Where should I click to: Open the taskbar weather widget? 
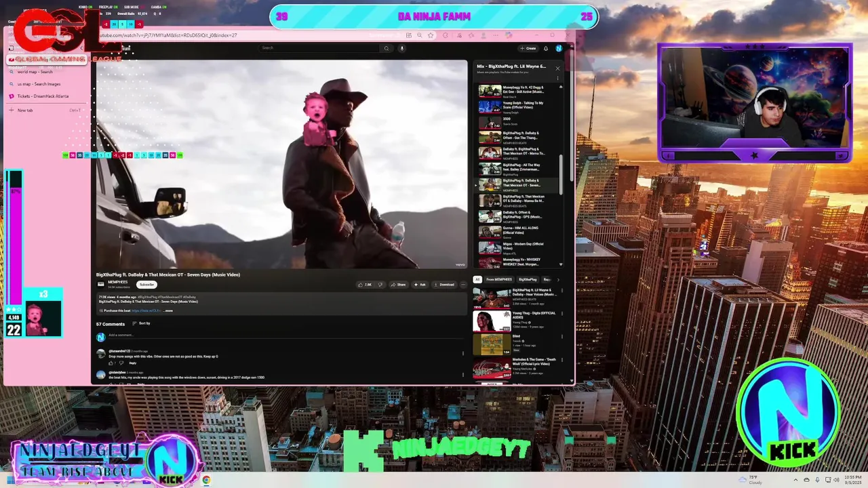pyautogui.click(x=750, y=480)
